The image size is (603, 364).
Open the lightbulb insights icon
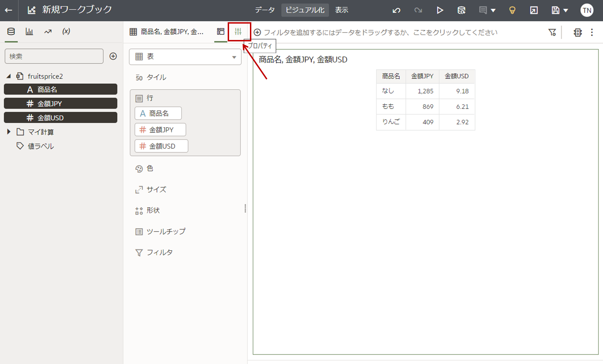click(x=512, y=11)
